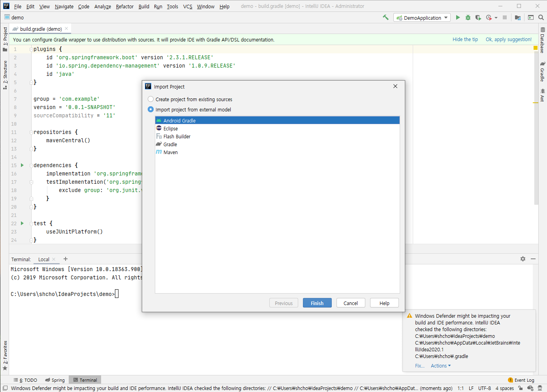
Task: Click Finish in Import Project dialog
Action: click(317, 303)
